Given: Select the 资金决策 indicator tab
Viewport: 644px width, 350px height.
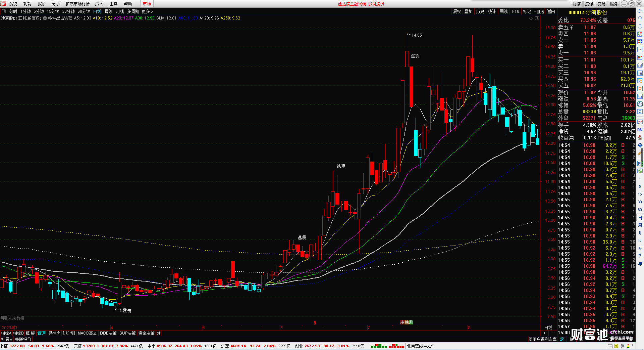Looking at the screenshot, I should [146, 333].
